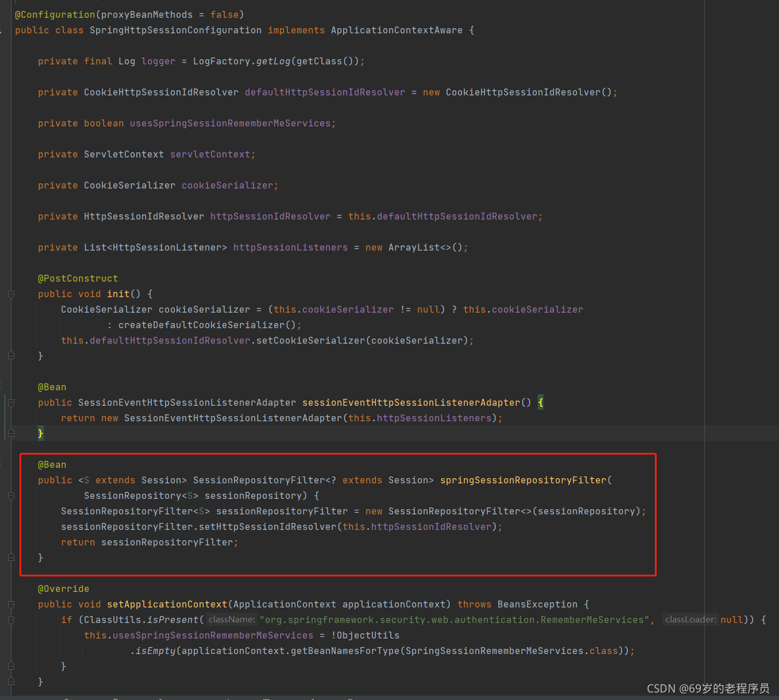Collapse the init() method fold marker
The image size is (779, 700).
(11, 294)
